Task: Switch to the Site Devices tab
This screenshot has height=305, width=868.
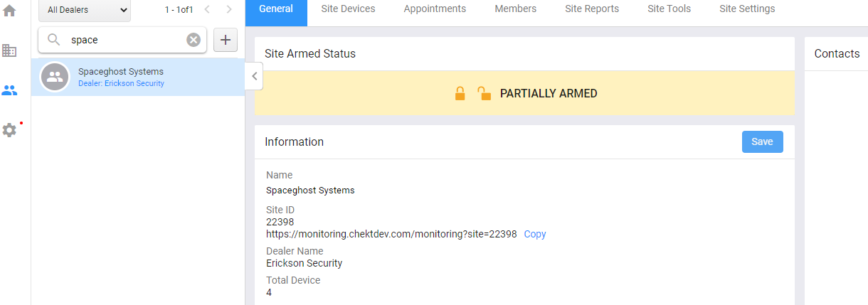Action: click(348, 9)
